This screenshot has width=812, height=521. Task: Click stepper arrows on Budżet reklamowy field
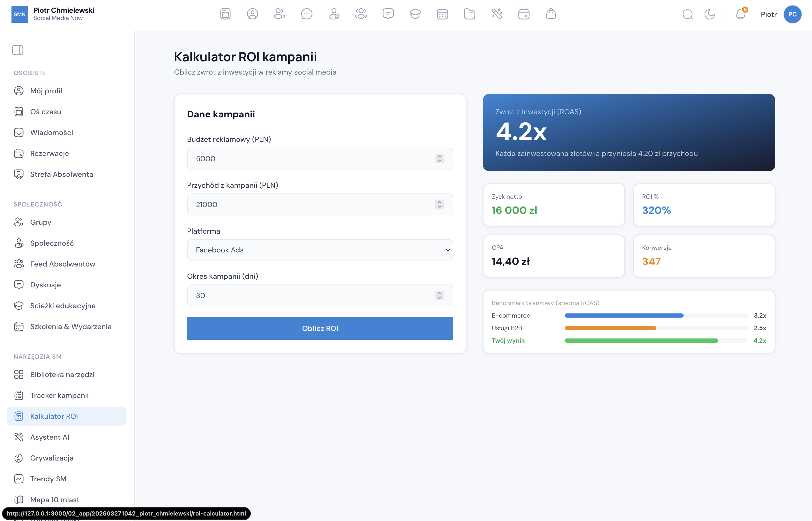[439, 158]
